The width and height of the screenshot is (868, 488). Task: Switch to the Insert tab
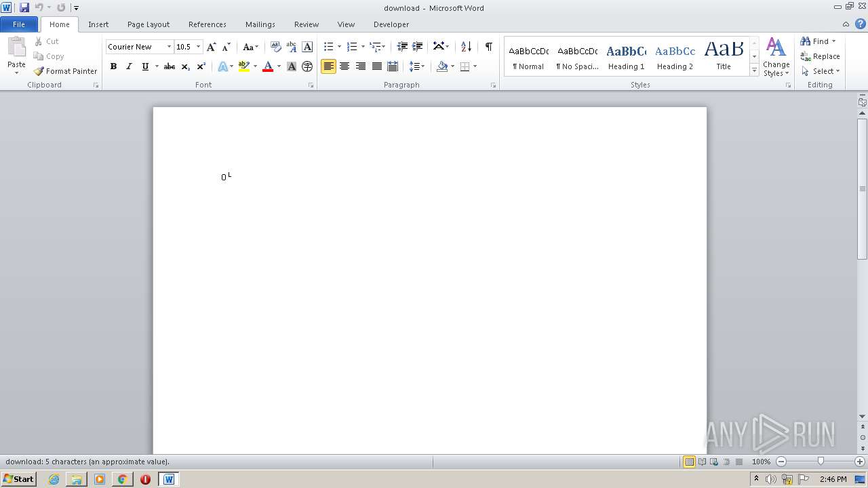click(x=98, y=24)
